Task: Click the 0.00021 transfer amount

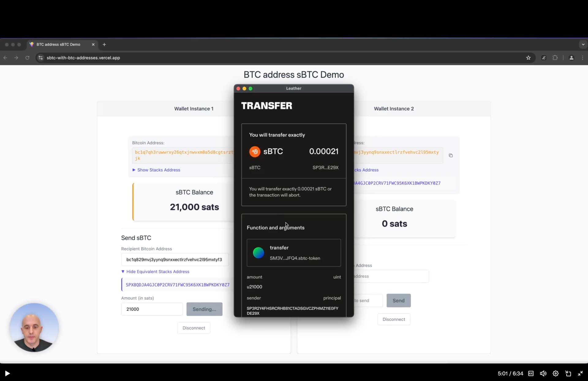Action: tap(324, 151)
